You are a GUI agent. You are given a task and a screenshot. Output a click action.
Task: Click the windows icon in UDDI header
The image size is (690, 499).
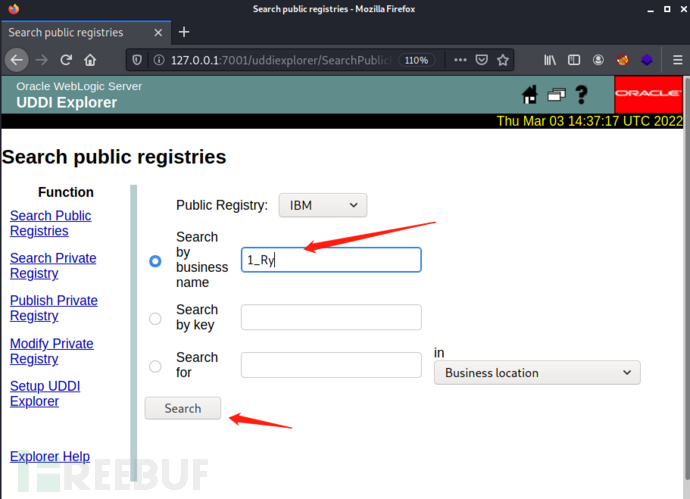point(556,95)
